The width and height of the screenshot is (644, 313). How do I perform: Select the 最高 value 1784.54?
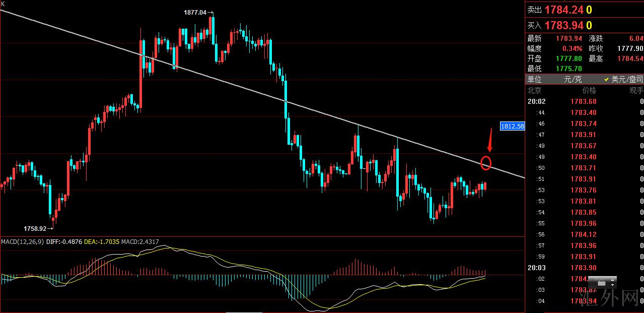click(x=630, y=59)
